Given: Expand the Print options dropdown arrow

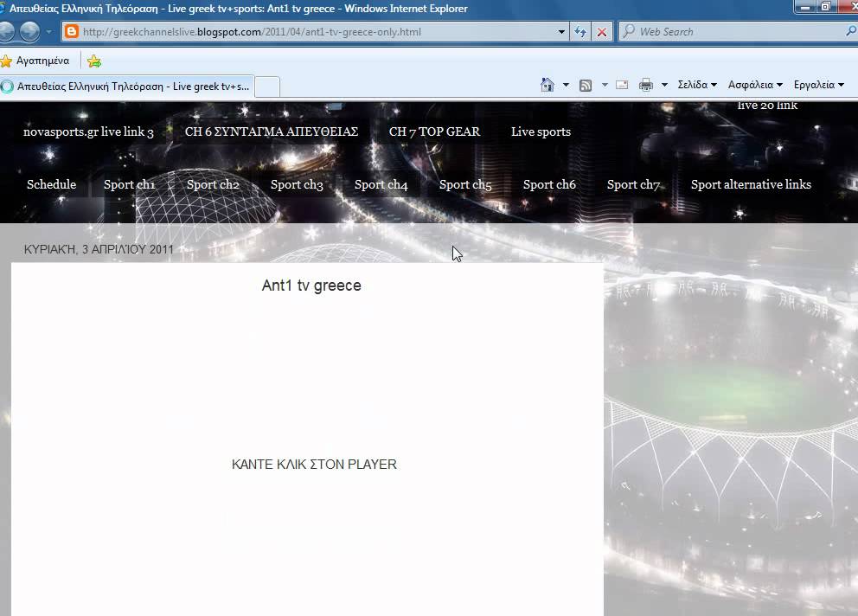Looking at the screenshot, I should pos(664,85).
